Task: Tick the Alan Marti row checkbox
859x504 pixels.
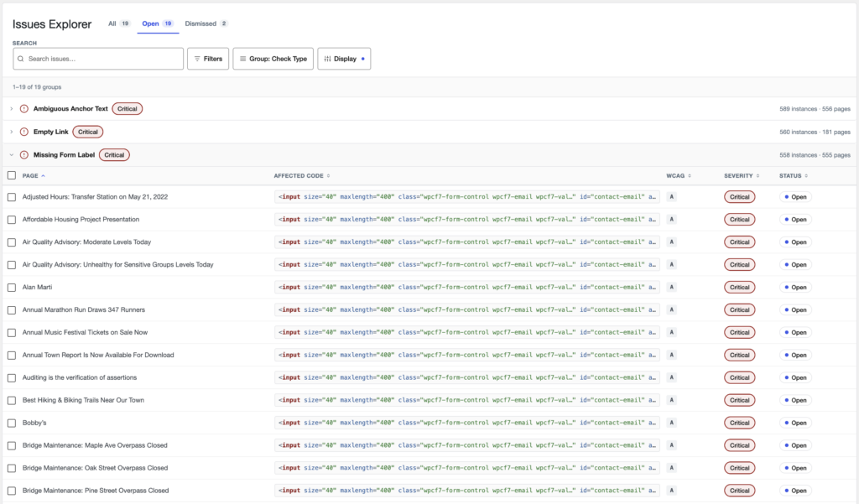Action: click(x=12, y=287)
